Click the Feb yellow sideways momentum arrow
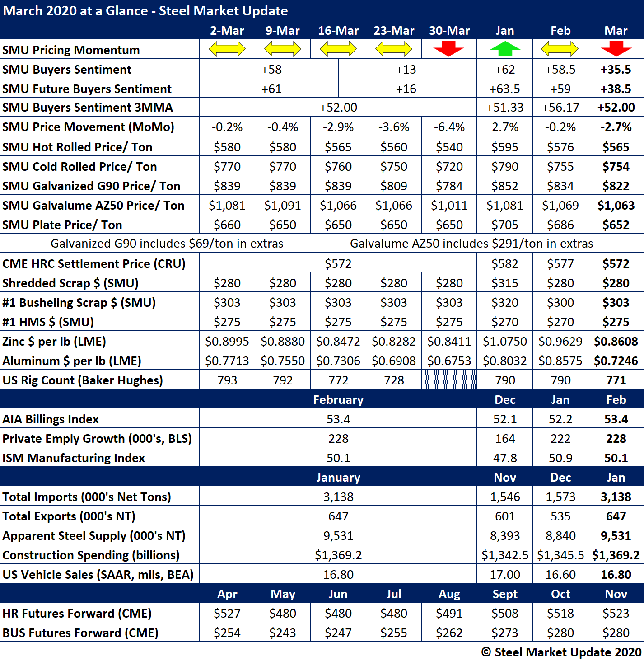The image size is (644, 661). pyautogui.click(x=560, y=49)
